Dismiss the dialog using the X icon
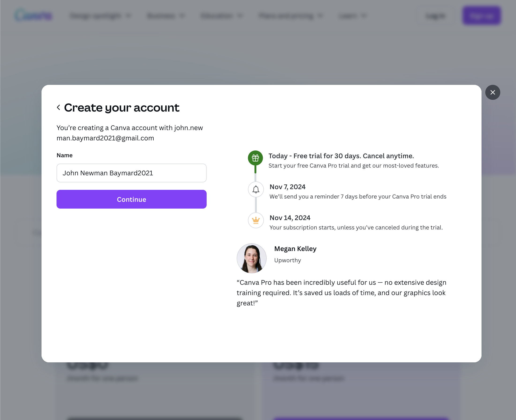Image resolution: width=516 pixels, height=420 pixels. coord(493,92)
